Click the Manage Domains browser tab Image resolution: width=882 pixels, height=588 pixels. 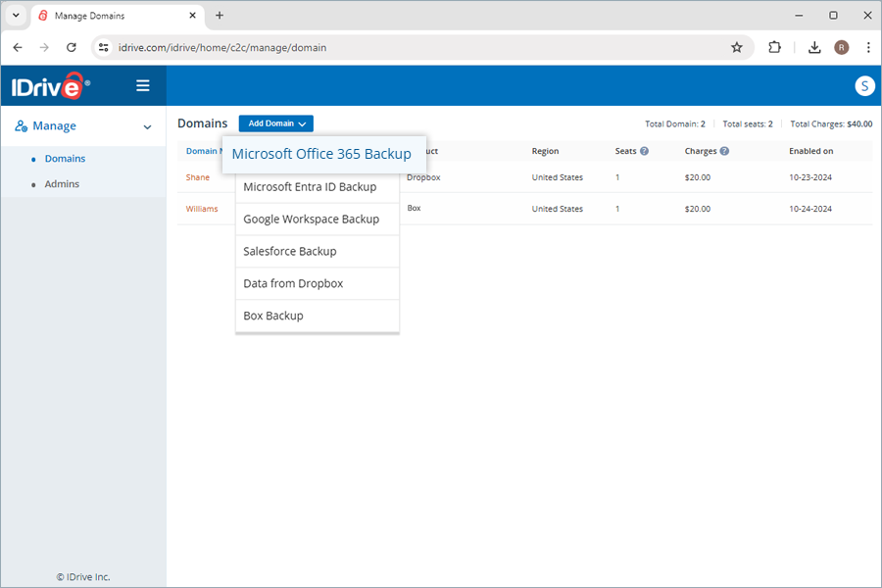click(117, 16)
